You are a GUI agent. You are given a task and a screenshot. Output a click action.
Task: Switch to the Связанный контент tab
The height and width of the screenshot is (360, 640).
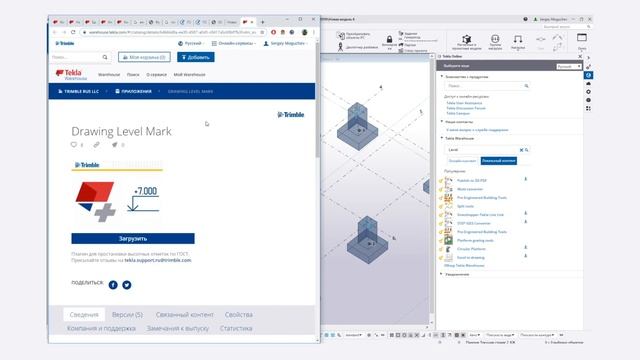point(184,315)
